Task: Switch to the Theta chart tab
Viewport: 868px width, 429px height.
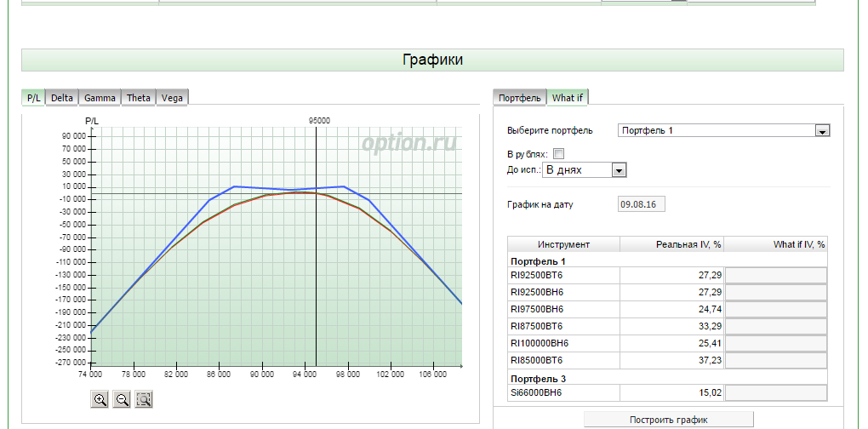Action: (139, 97)
